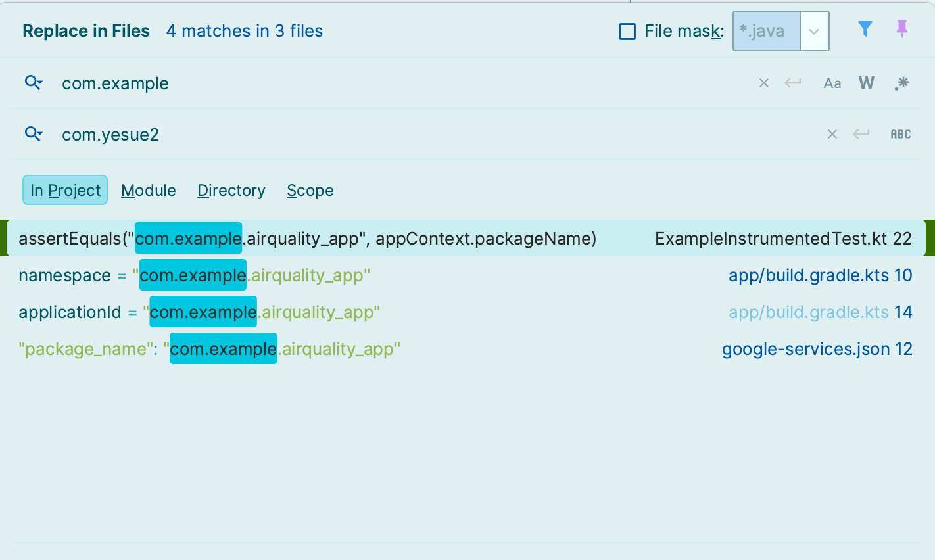This screenshot has width=935, height=560.
Task: Enable the File mask checkbox
Action: [x=627, y=31]
